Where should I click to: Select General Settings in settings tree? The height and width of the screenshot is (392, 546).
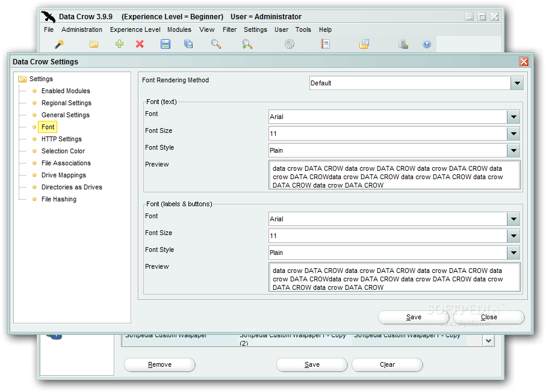(66, 115)
